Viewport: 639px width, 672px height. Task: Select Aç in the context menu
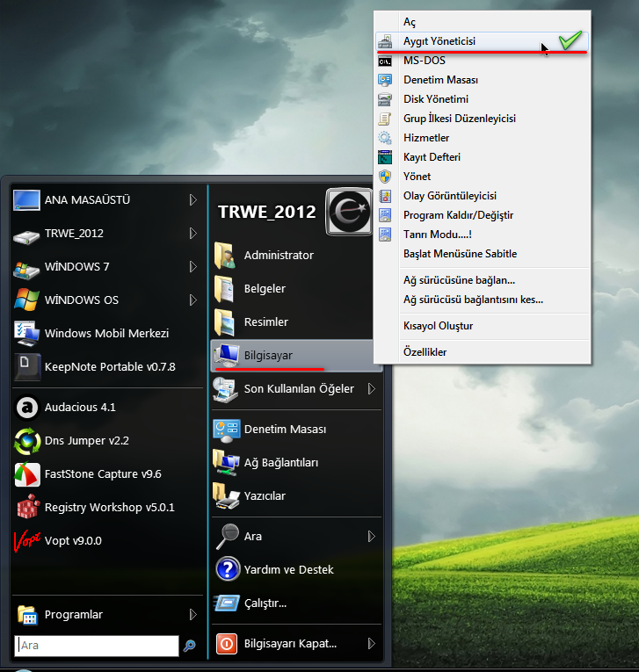[x=483, y=22]
